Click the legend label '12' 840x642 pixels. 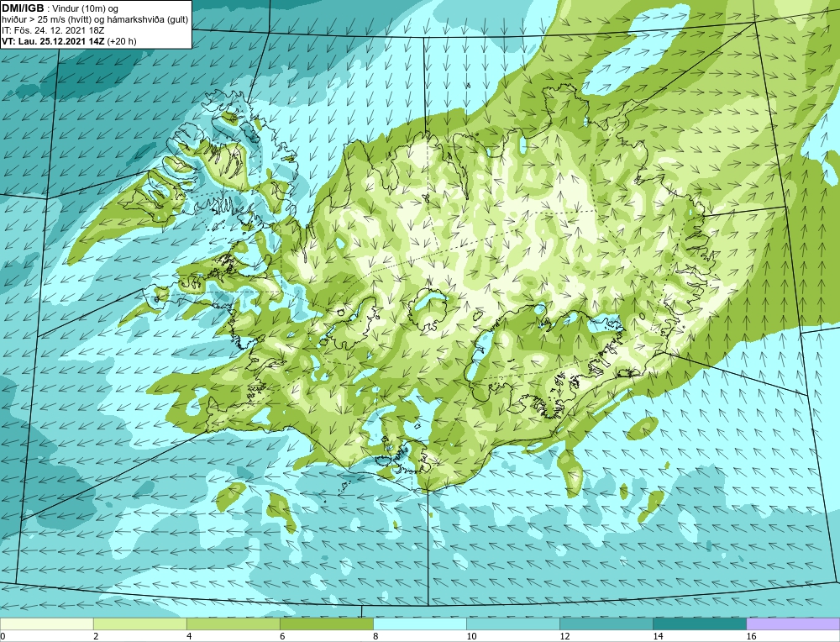[564, 636]
